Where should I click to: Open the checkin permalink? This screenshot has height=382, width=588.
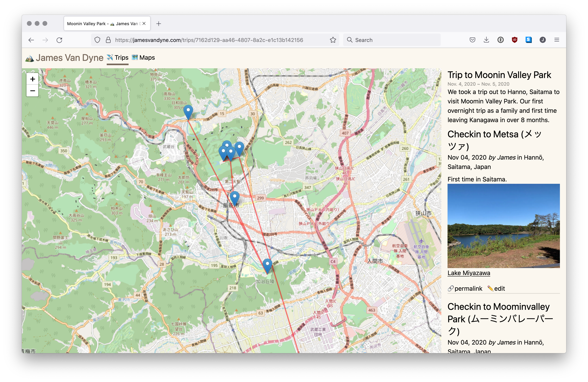[465, 288]
